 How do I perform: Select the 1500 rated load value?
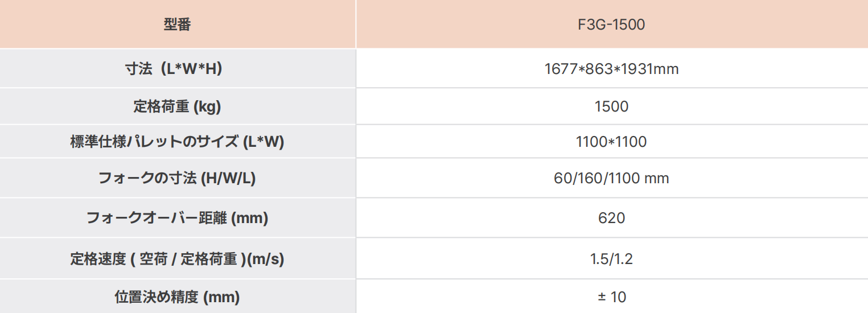[611, 106]
